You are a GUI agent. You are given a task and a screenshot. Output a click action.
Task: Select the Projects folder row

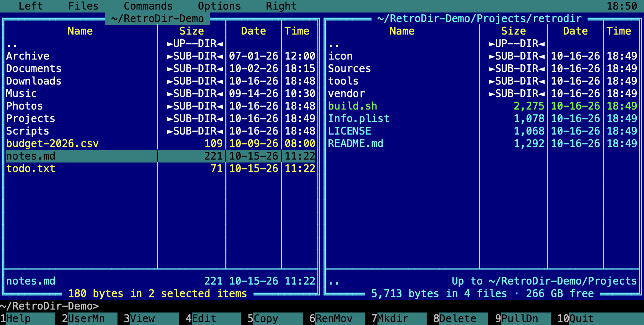click(x=160, y=118)
